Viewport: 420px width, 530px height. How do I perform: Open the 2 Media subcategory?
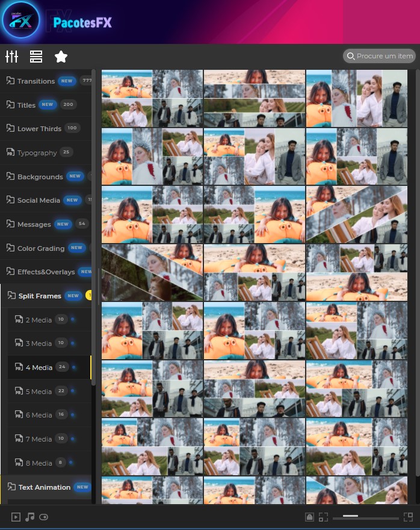tap(39, 320)
